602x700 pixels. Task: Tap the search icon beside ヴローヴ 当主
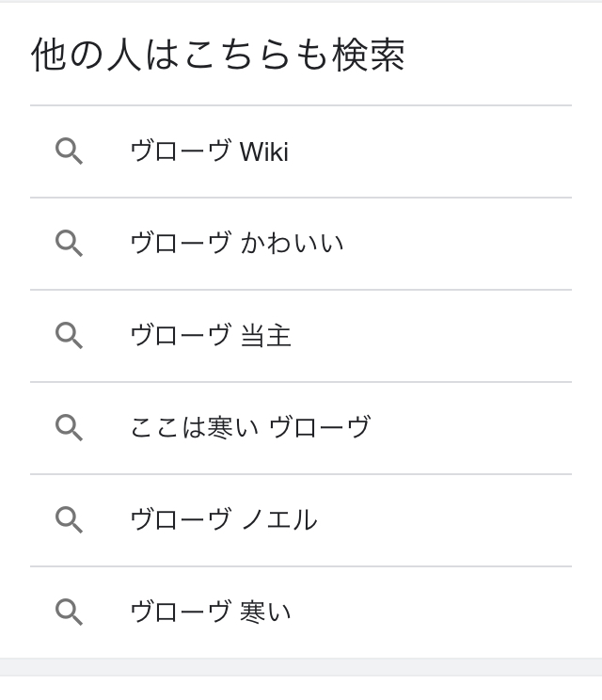69,336
